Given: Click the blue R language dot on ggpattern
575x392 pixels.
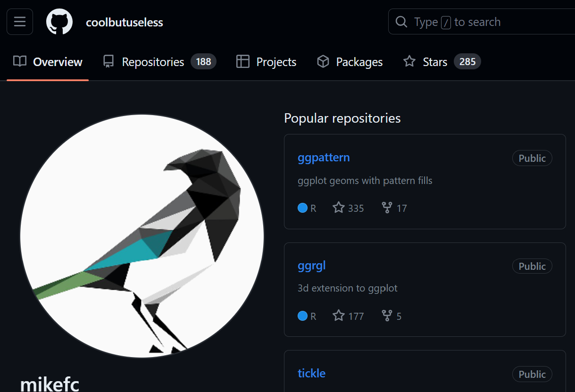Looking at the screenshot, I should click(x=303, y=208).
